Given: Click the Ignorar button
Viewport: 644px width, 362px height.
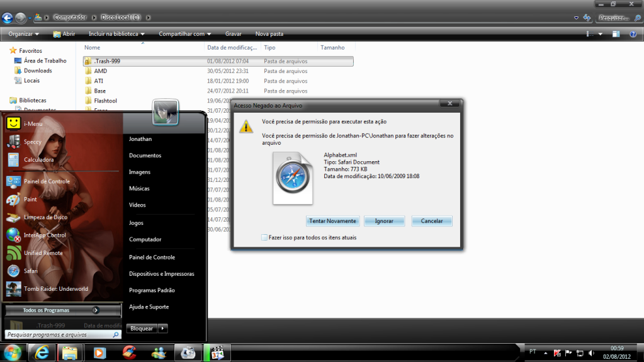Looking at the screenshot, I should pyautogui.click(x=384, y=221).
